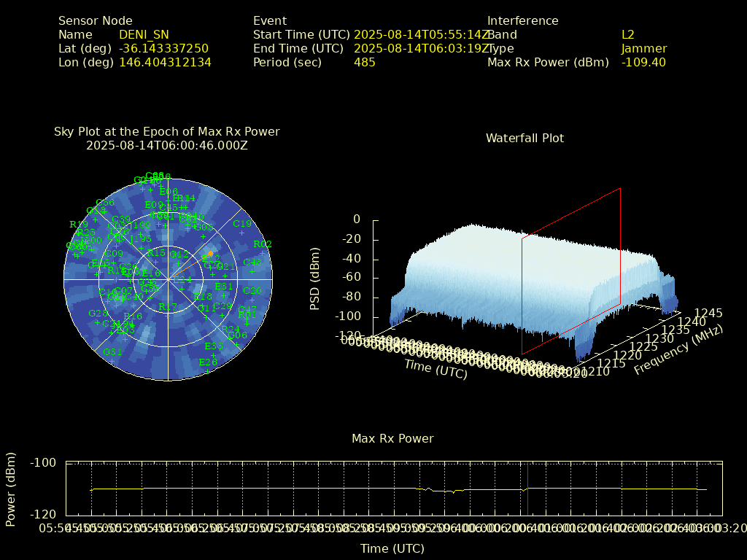The image size is (747, 560).
Task: Click the orange interference direction marker dot
Action: click(210, 254)
